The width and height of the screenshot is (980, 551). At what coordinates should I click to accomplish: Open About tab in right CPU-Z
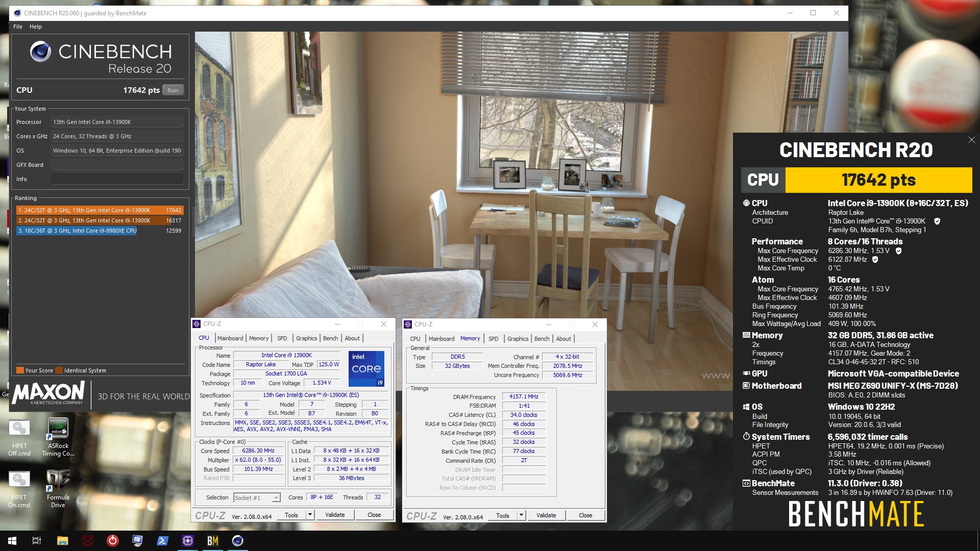(563, 339)
